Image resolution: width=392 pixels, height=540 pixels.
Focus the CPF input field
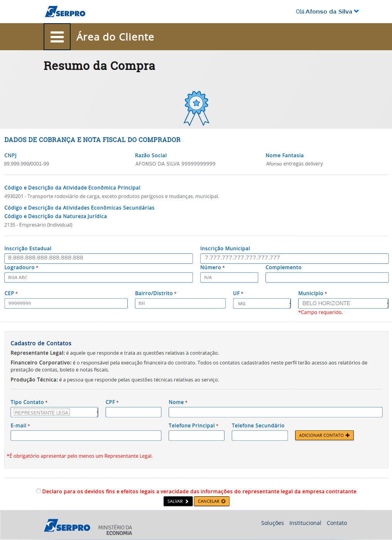tap(133, 412)
